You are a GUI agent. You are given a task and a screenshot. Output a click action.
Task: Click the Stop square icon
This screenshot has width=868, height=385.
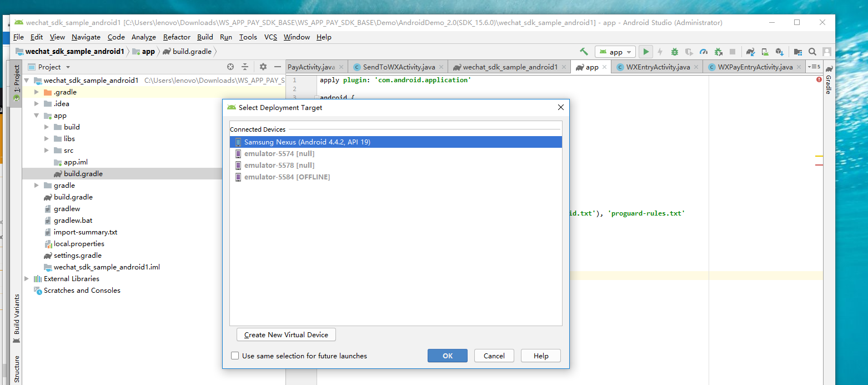click(732, 52)
